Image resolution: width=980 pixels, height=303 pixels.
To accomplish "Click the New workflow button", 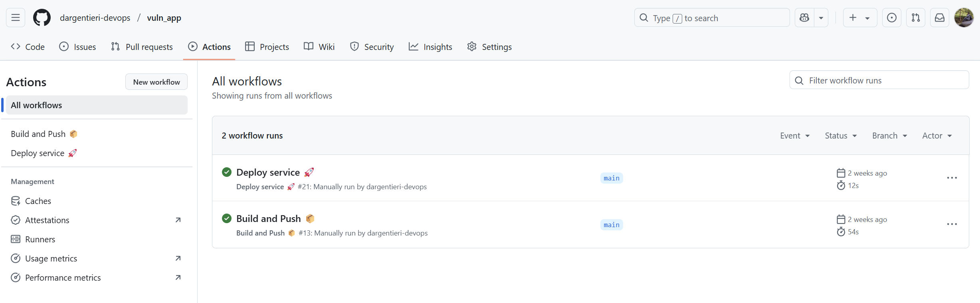I will coord(156,82).
